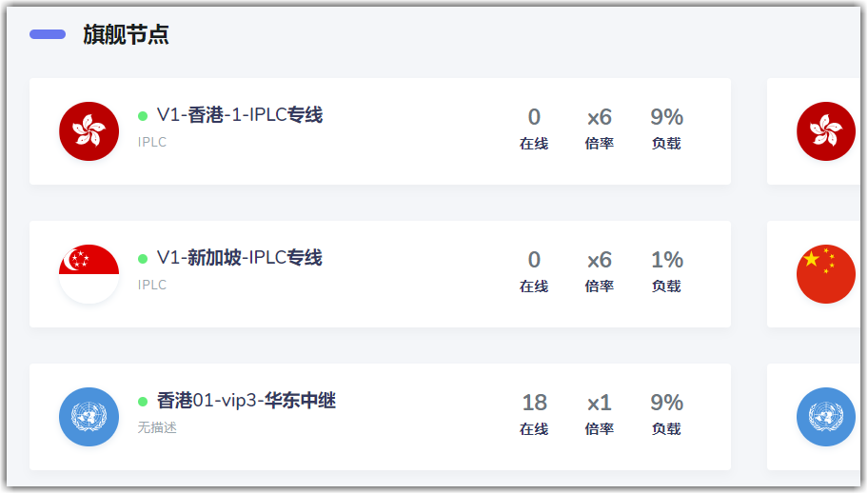The image size is (868, 494).
Task: Click the UN flag beside 香港01-vip3-华东中继
Action: pos(89,417)
